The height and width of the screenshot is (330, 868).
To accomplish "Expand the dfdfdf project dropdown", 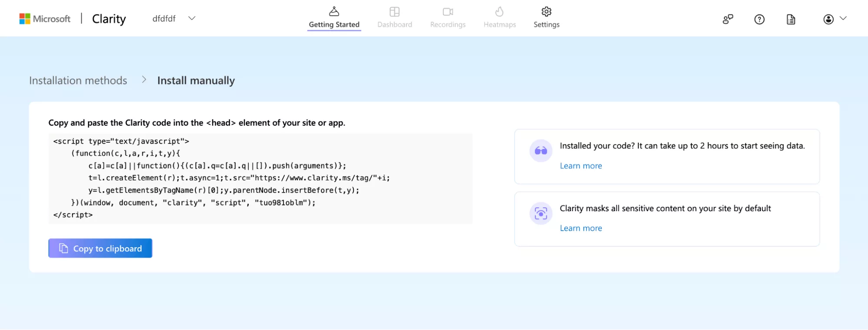I will click(191, 18).
